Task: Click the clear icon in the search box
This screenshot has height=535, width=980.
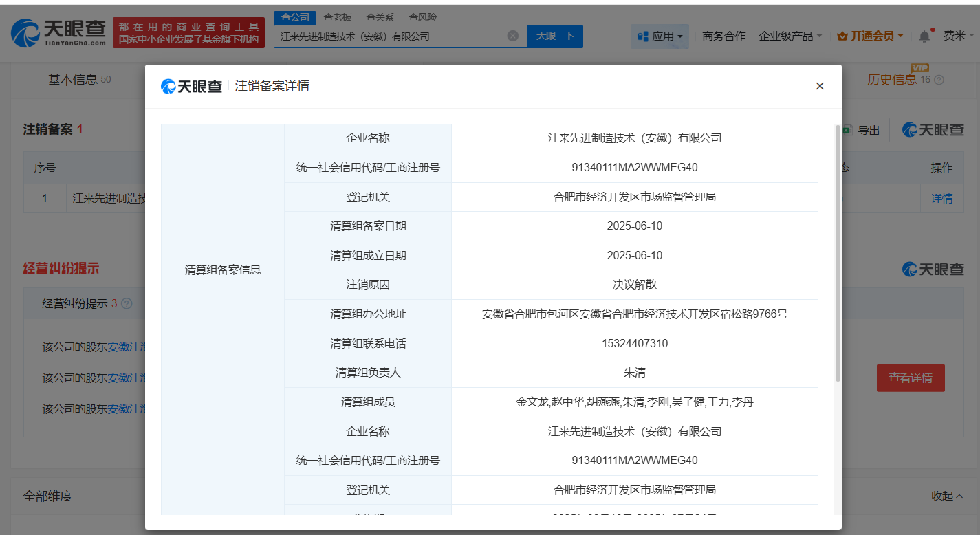Action: (512, 36)
